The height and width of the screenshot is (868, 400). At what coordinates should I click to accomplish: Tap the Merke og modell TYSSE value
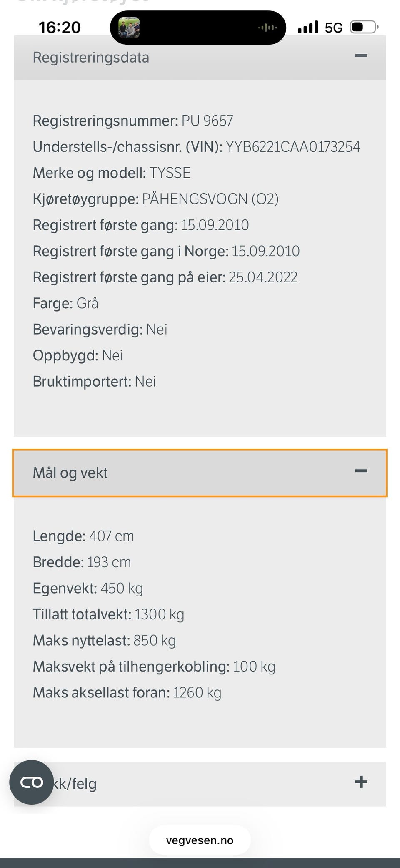[170, 173]
